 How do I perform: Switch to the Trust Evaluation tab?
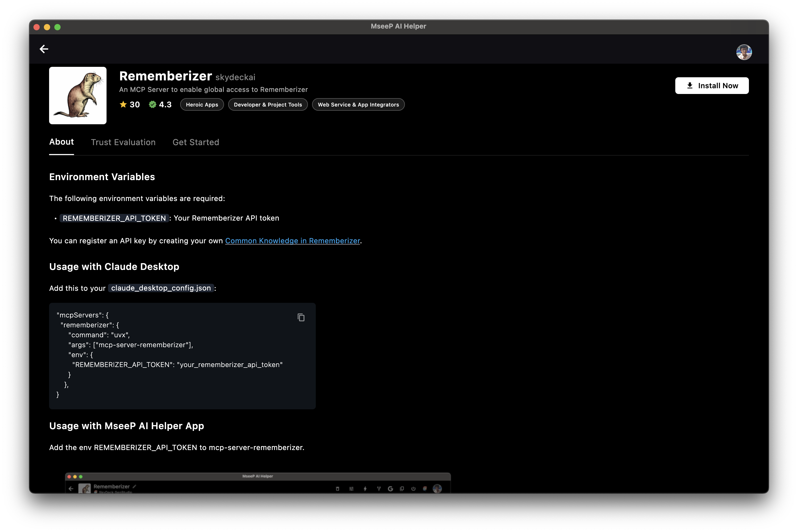tap(123, 142)
